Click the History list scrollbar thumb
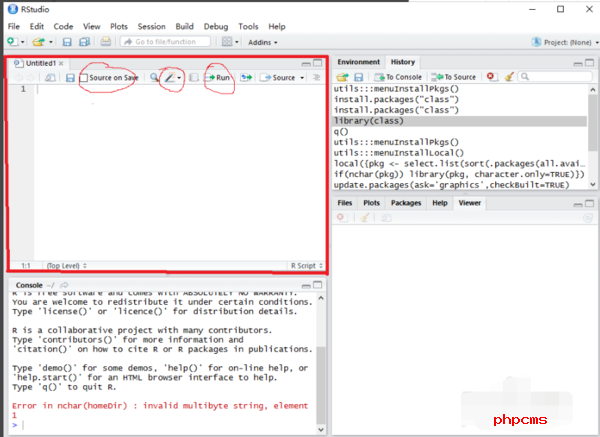 click(592, 122)
